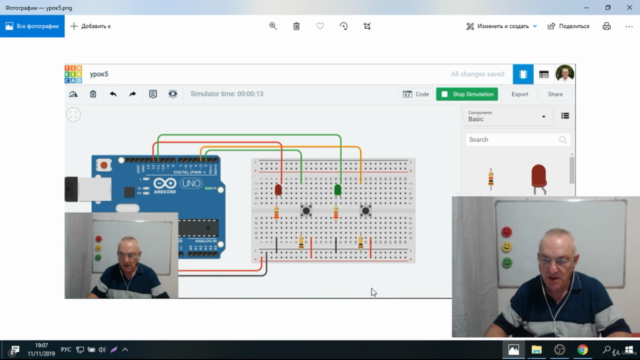Screen dimensions: 640x360
Task: Open the Tinkercad user profile avatar
Action: click(565, 74)
